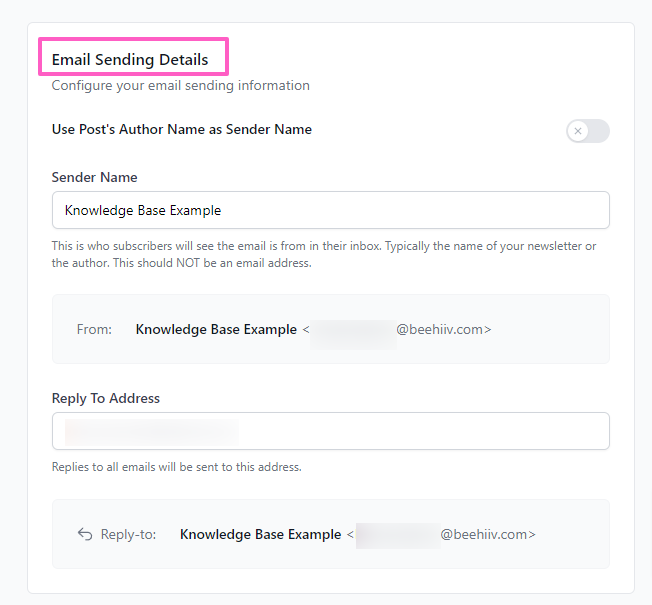Click the Email Sending Details heading
This screenshot has height=605, width=652.
[x=130, y=60]
